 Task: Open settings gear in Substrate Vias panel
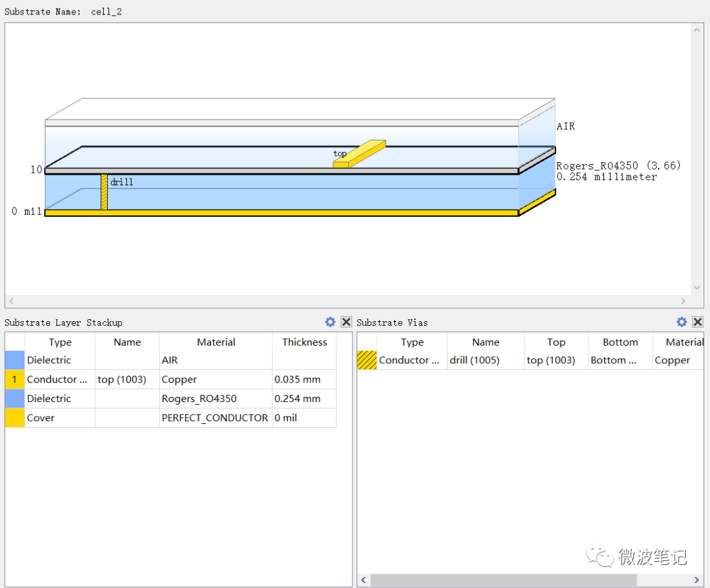[x=682, y=322]
